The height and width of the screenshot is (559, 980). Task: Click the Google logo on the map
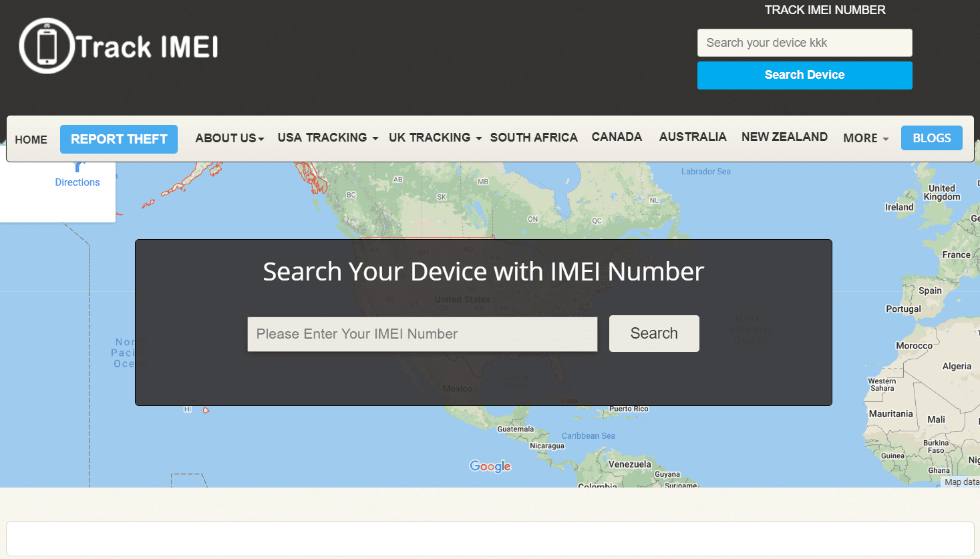[x=490, y=465]
